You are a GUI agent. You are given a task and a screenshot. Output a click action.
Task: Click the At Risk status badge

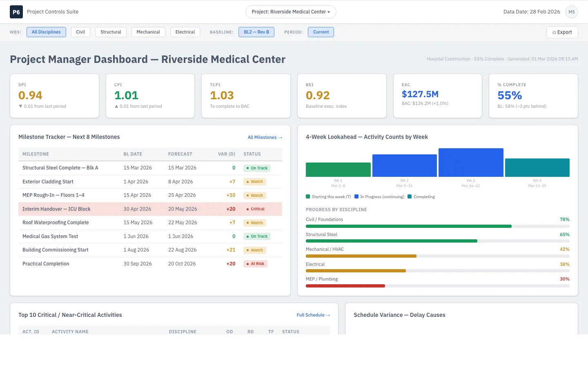pyautogui.click(x=256, y=264)
